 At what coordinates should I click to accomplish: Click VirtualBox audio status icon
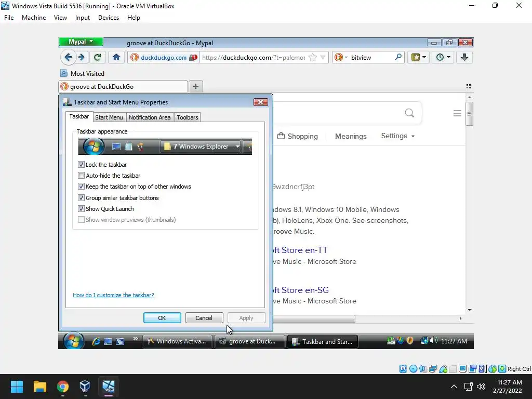tap(423, 369)
